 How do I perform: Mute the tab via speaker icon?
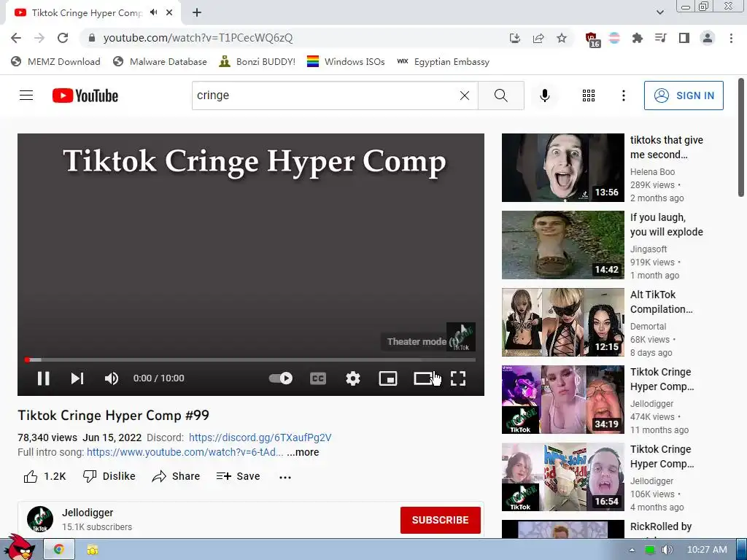[x=153, y=12]
